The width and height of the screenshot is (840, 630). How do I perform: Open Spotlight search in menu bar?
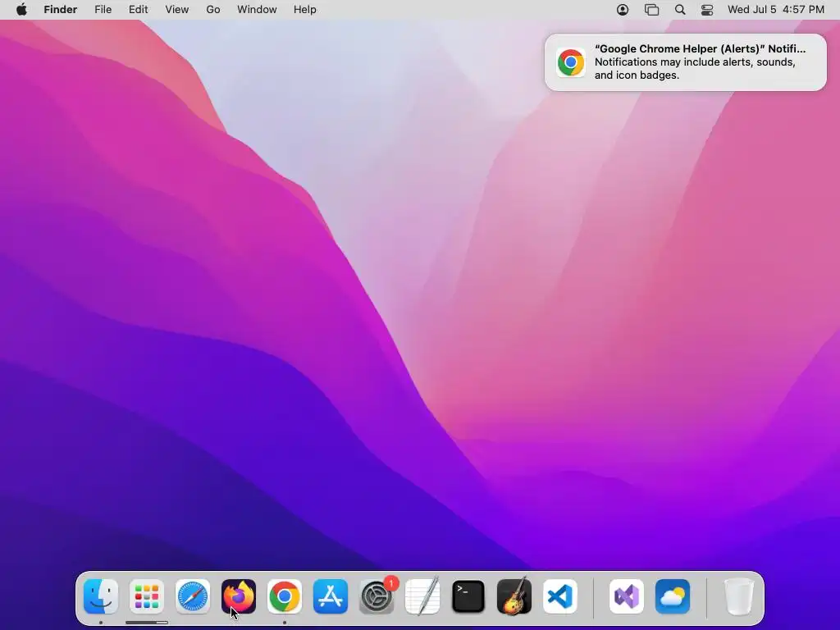coord(680,10)
